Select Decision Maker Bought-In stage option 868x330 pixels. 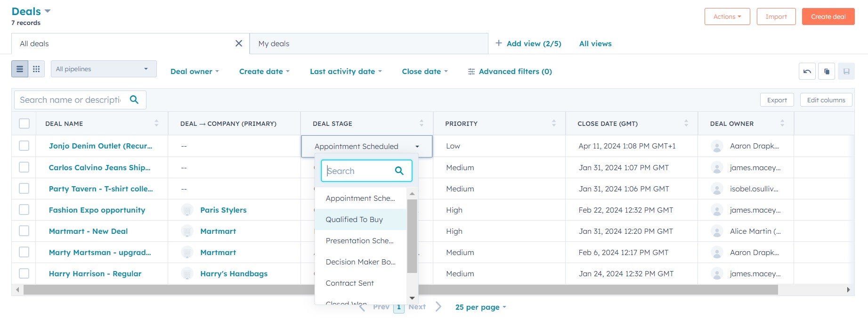coord(360,262)
